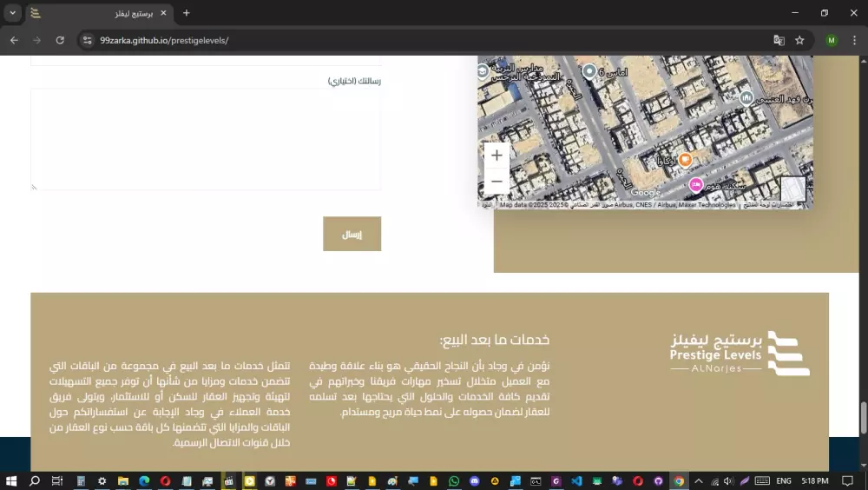Click the mosque marker on the map

click(746, 98)
